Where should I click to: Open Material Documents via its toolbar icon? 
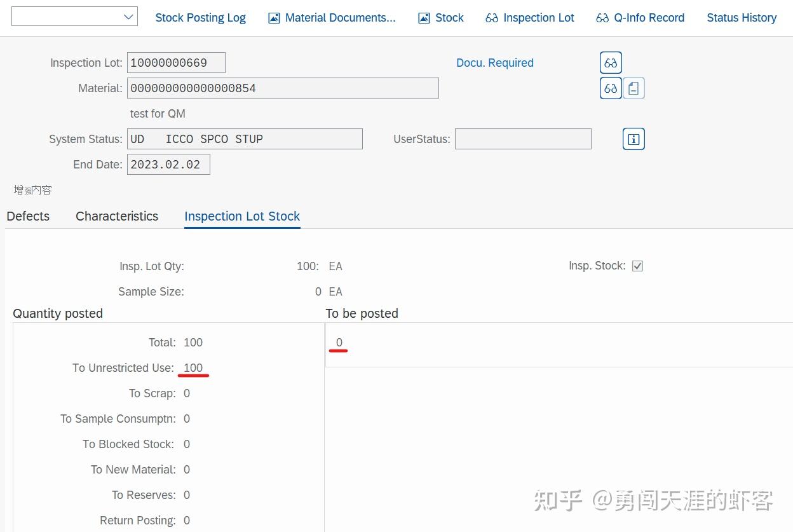coord(274,17)
